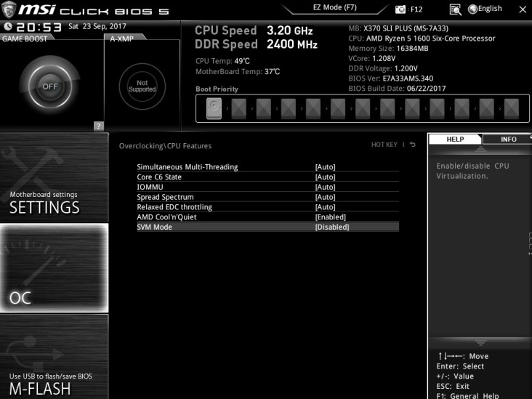Click the BIOS Ver E7A33AMS.340 text
Screen dimensions: 532x399
(x=391, y=78)
